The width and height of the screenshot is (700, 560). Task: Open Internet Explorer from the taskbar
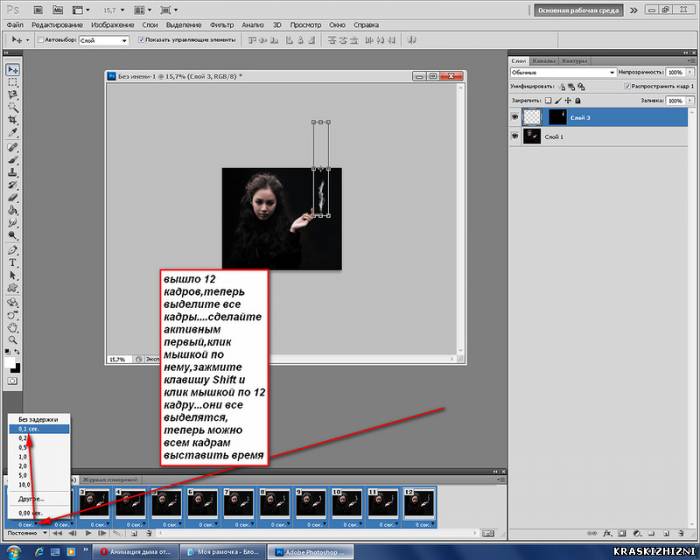pos(39,552)
